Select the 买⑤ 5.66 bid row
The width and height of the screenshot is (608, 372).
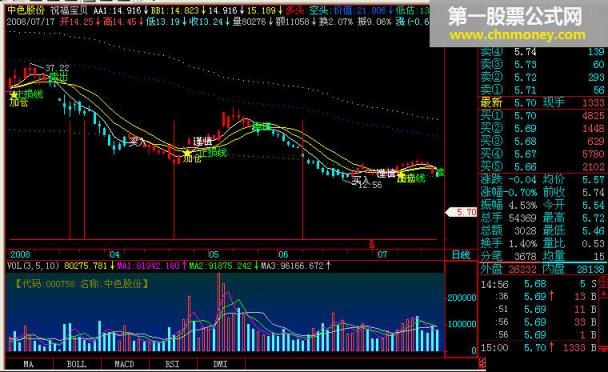pyautogui.click(x=542, y=167)
